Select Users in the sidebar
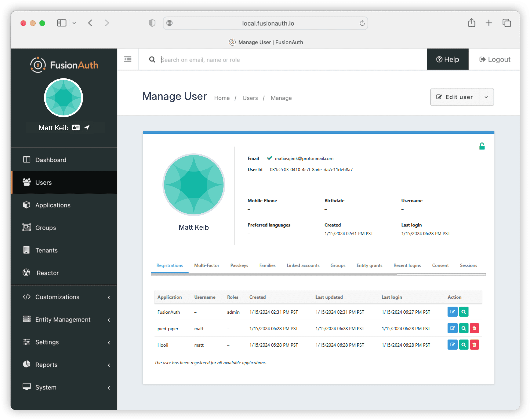 [x=64, y=183]
